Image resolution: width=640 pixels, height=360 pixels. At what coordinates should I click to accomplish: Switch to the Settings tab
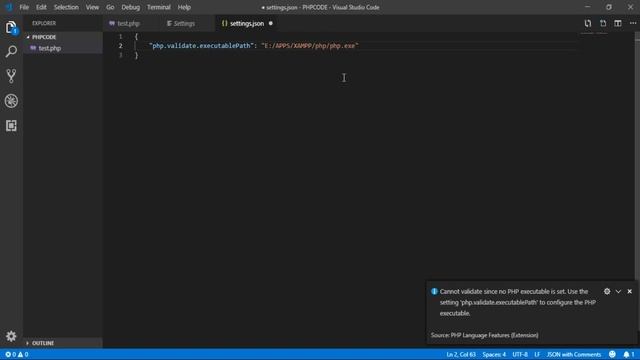(x=184, y=24)
